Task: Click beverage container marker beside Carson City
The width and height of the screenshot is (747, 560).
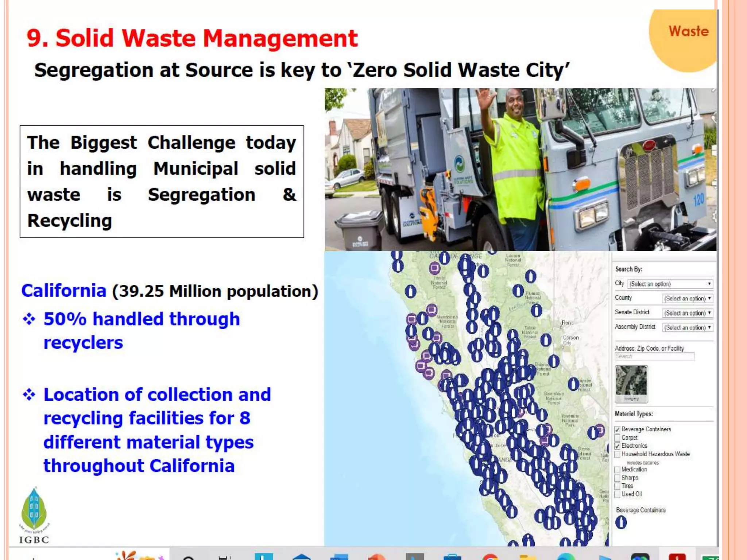Action: 546,340
